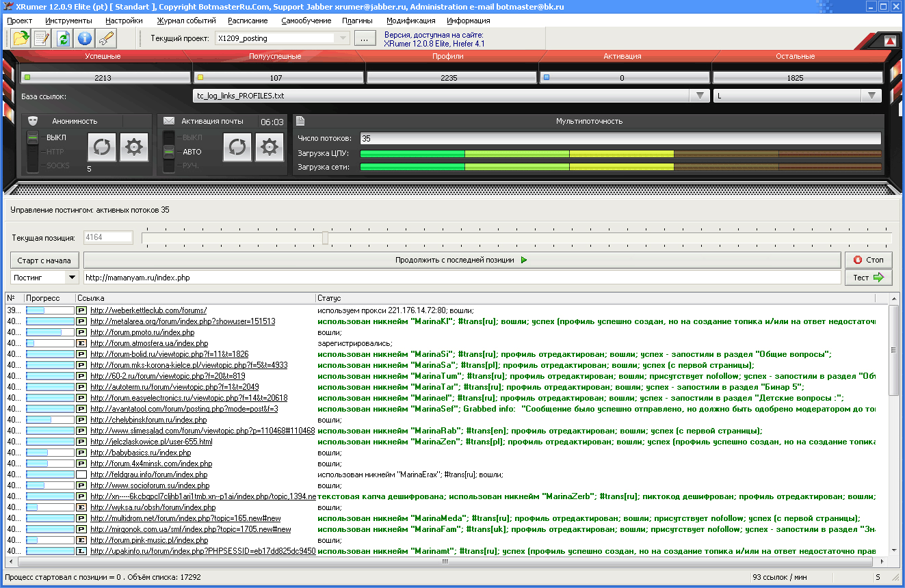Click the Старт с начала button
The image size is (905, 588).
tap(45, 260)
